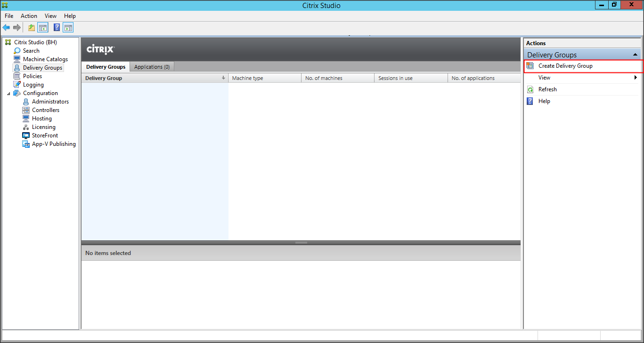Click the Back arrow toolbar icon
This screenshot has height=343, width=644.
[6, 28]
